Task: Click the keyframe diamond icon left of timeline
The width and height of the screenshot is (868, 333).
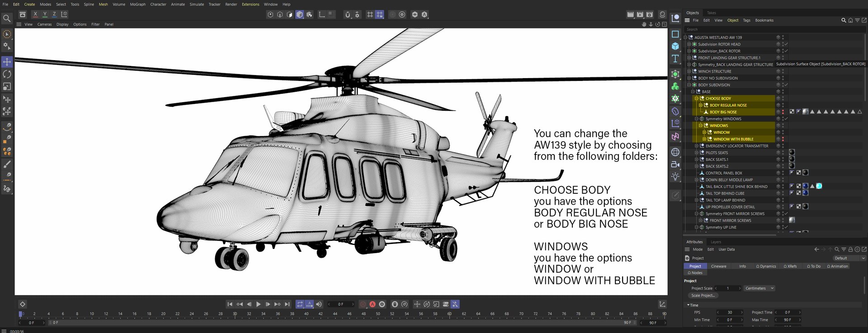Action: pyautogui.click(x=23, y=304)
